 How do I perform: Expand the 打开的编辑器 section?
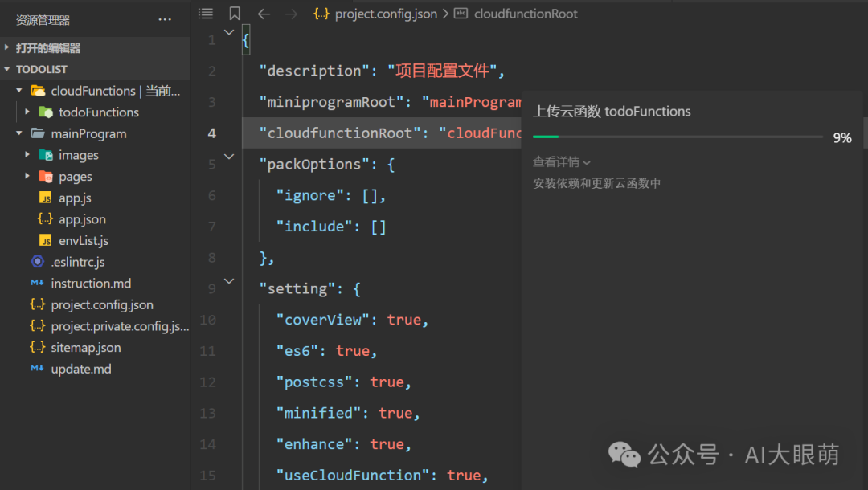(7, 48)
